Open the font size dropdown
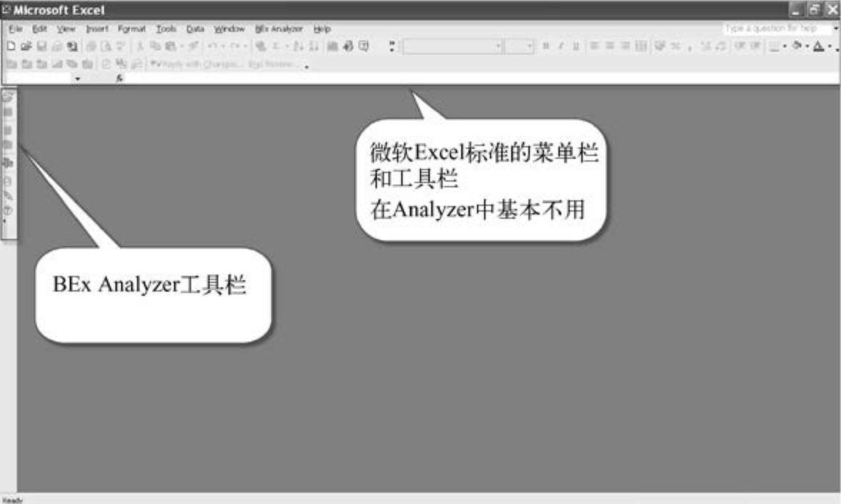The height and width of the screenshot is (504, 841). pyautogui.click(x=529, y=46)
